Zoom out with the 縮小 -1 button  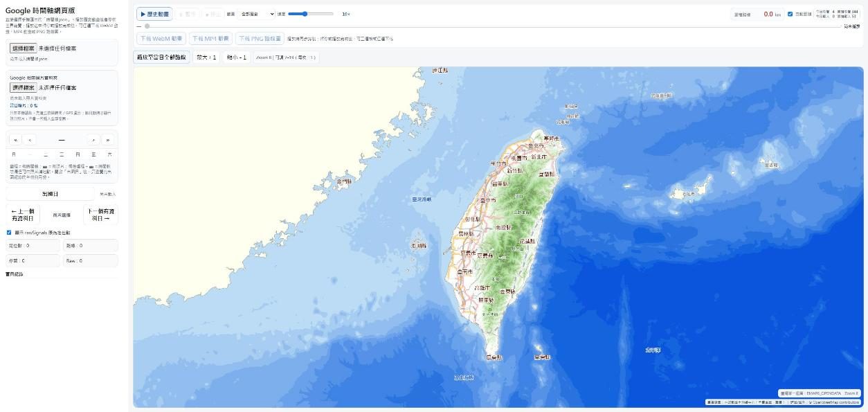(x=237, y=57)
